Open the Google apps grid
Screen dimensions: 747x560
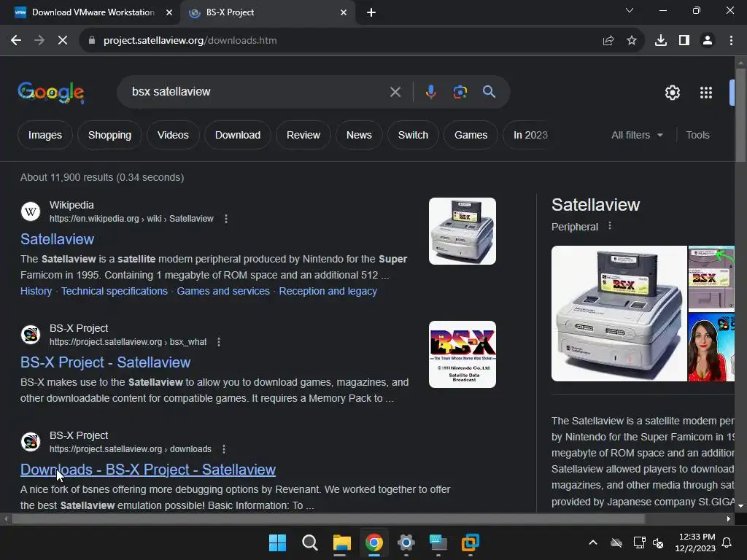click(706, 93)
